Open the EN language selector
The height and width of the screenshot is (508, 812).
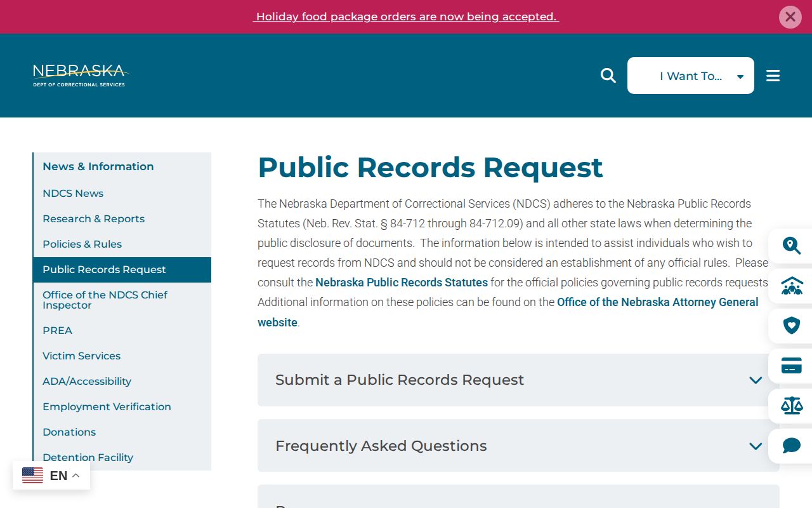51,475
